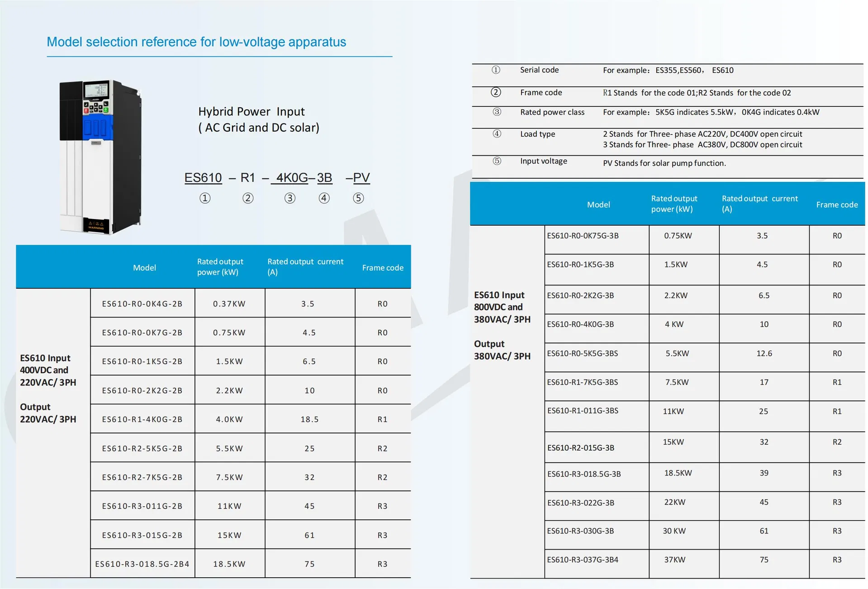Click circled 1 icon beside Serial code
The height and width of the screenshot is (589, 868).
[496, 70]
